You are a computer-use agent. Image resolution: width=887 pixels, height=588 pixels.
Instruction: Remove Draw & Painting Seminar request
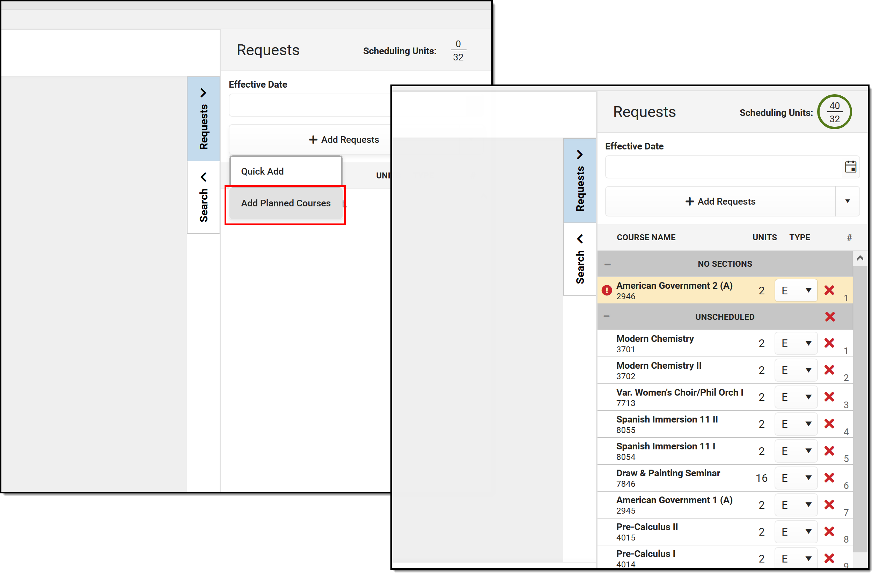pyautogui.click(x=829, y=477)
